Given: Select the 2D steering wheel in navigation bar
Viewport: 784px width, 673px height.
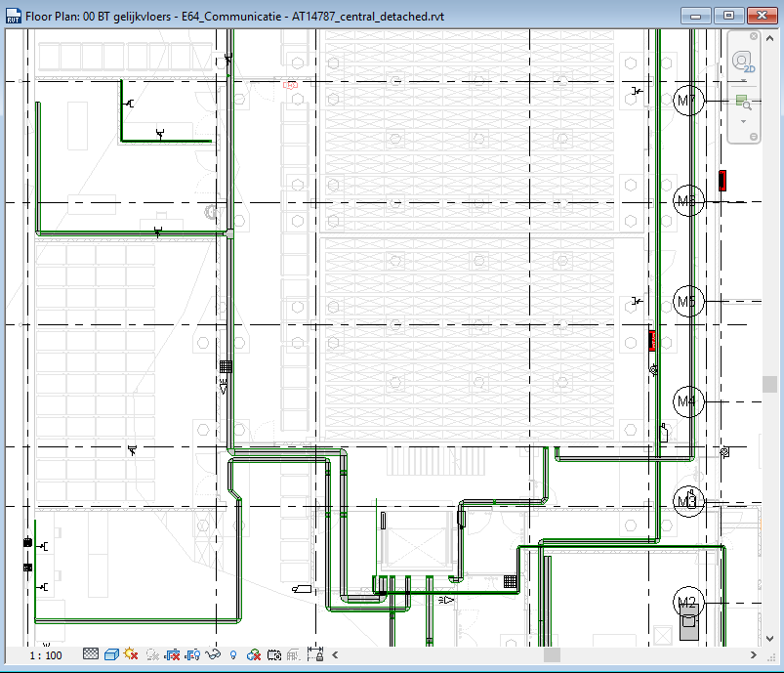Looking at the screenshot, I should click(742, 60).
